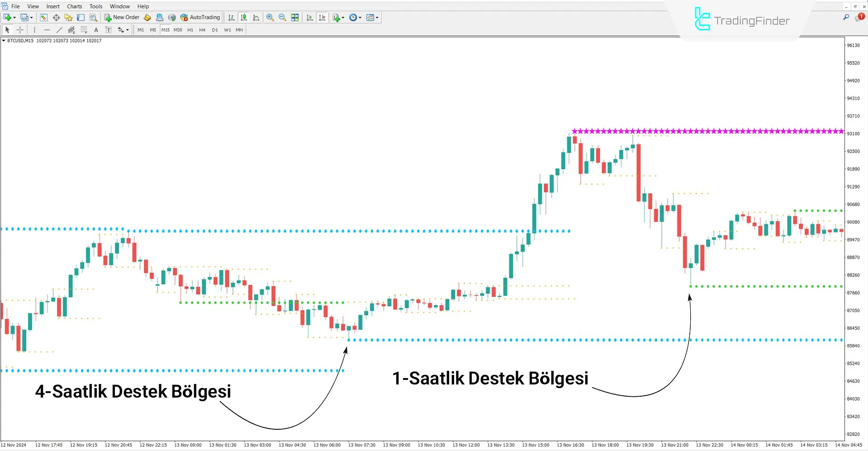Select the crosshair tool
868x451 pixels.
pyautogui.click(x=20, y=30)
